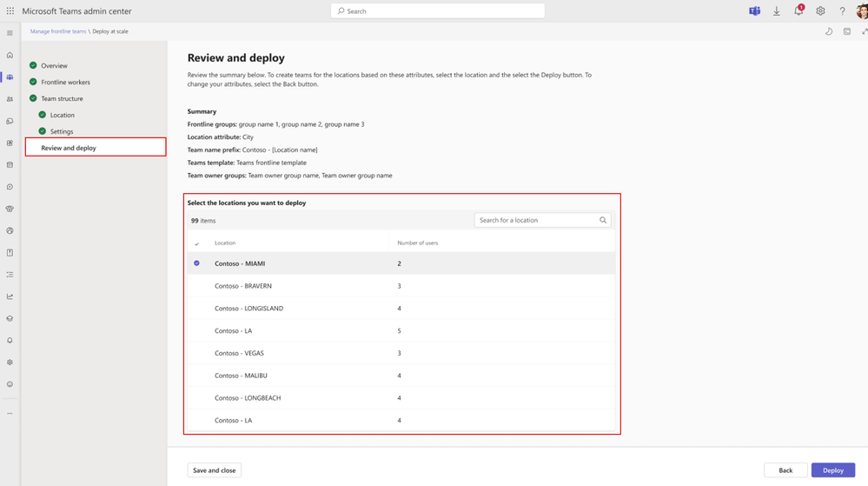
Task: Click Manage frontline teams breadcrumb link
Action: pos(58,31)
